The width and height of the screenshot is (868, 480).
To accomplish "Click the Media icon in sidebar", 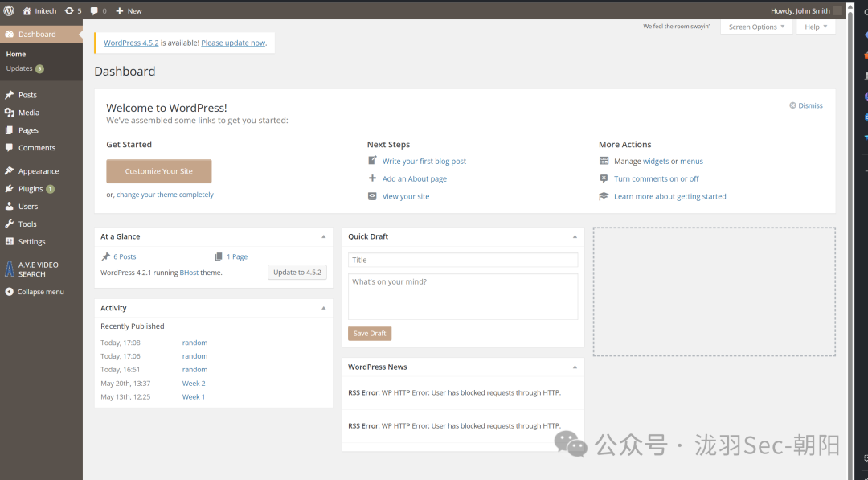I will pyautogui.click(x=10, y=113).
